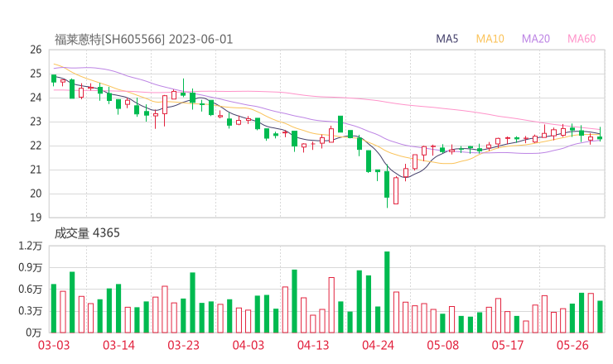The height and width of the screenshot is (364, 613).
Task: Click the MA10 legend label
Action: coord(490,39)
